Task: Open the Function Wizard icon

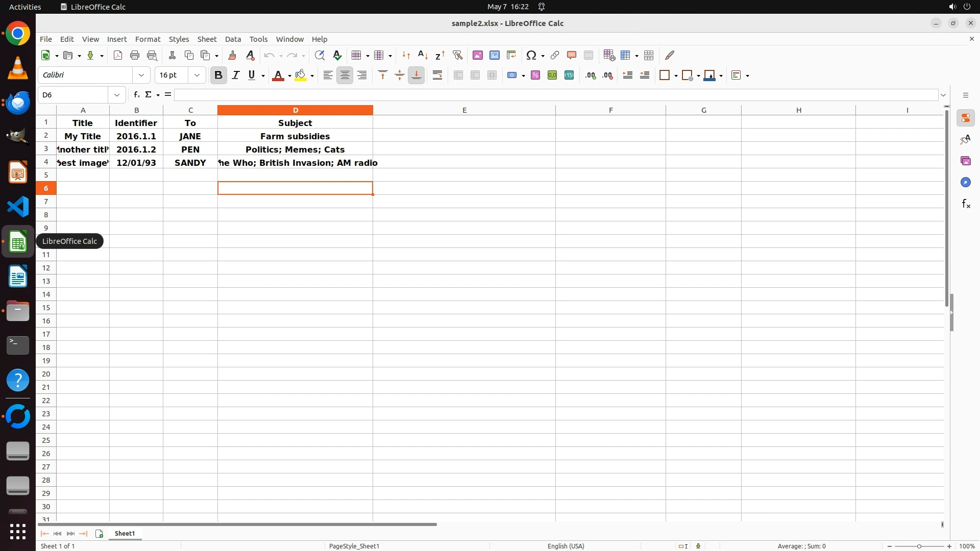Action: 136,95
